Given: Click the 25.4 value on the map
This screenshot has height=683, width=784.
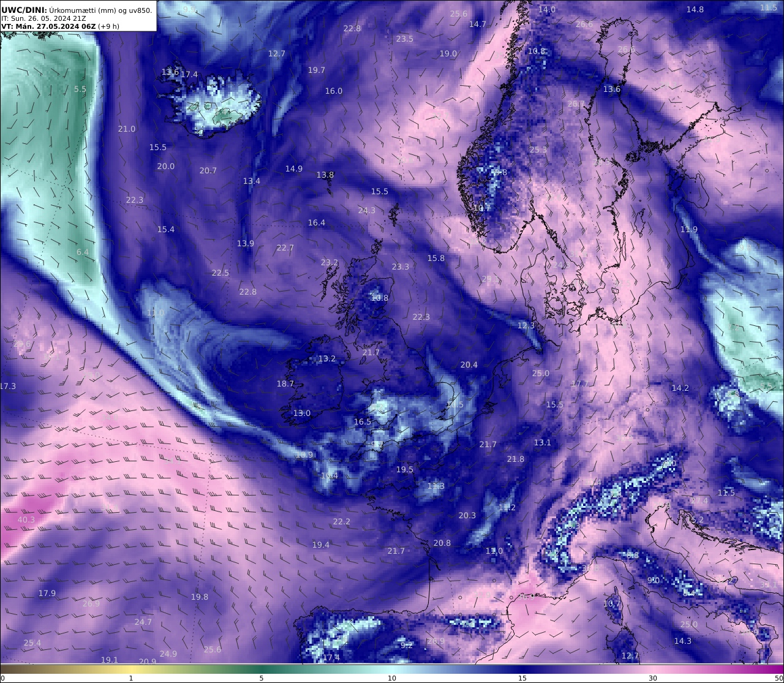Looking at the screenshot, I should [32, 643].
